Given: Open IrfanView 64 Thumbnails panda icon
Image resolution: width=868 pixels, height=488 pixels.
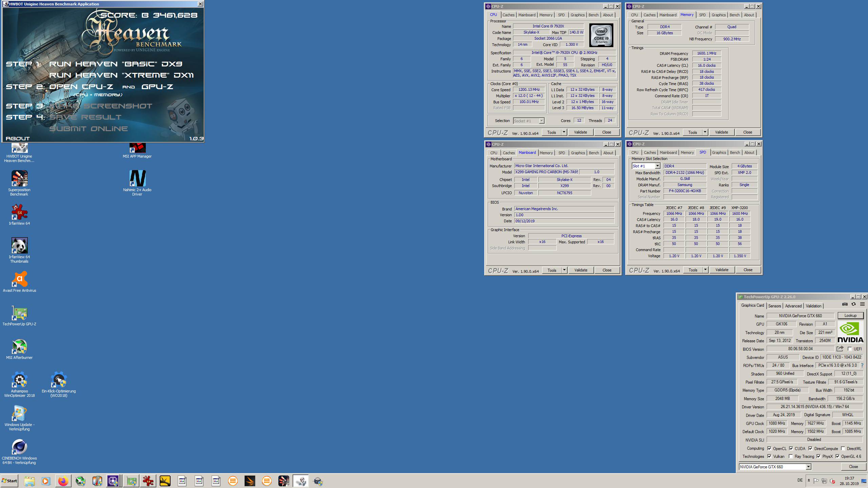Looking at the screenshot, I should point(19,250).
